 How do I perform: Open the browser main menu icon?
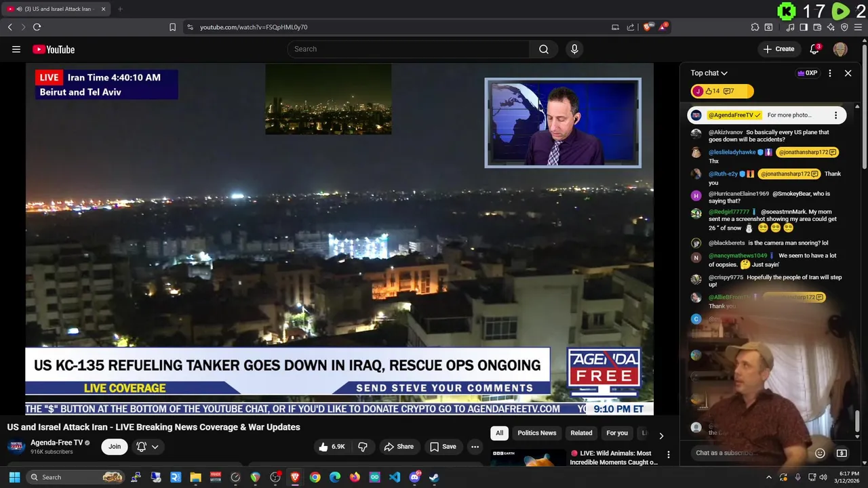858,27
